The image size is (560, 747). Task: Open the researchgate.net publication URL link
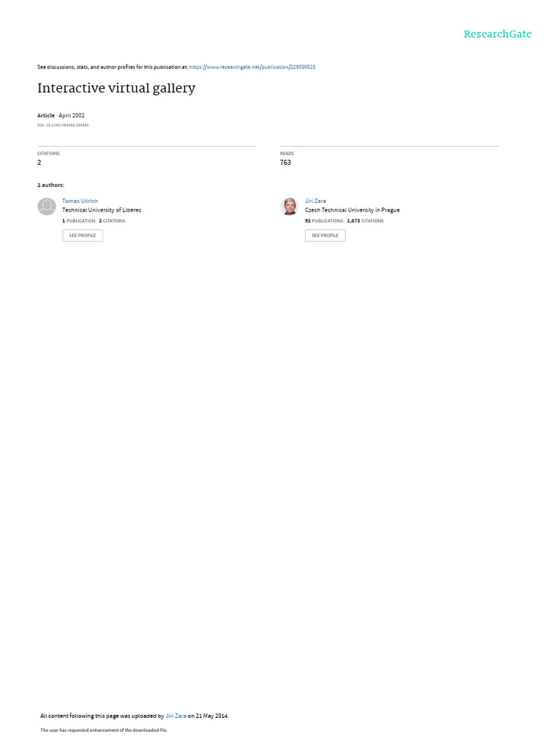(x=252, y=67)
